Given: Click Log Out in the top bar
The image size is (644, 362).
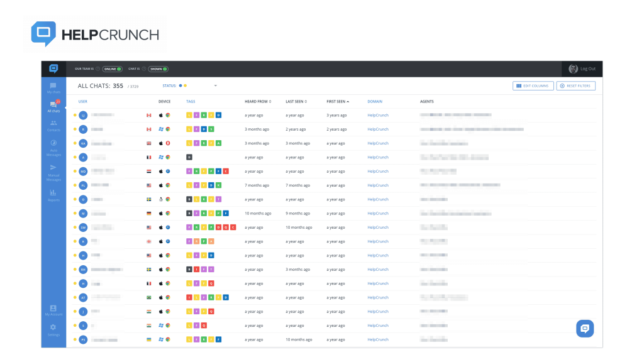Looking at the screenshot, I should click(x=587, y=69).
